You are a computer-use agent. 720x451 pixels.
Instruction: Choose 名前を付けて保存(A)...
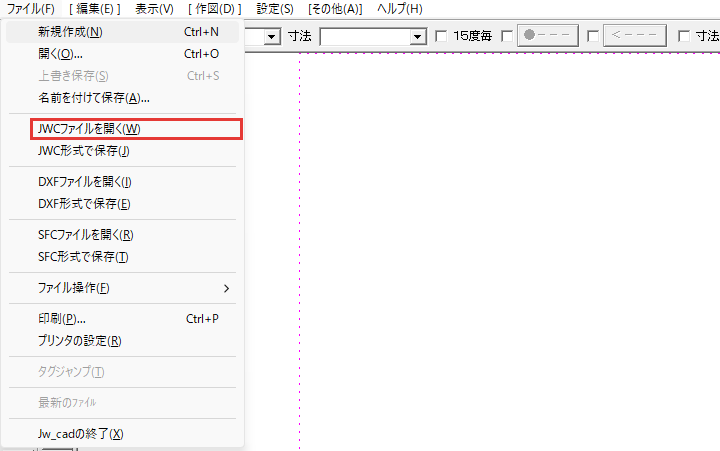click(122, 98)
